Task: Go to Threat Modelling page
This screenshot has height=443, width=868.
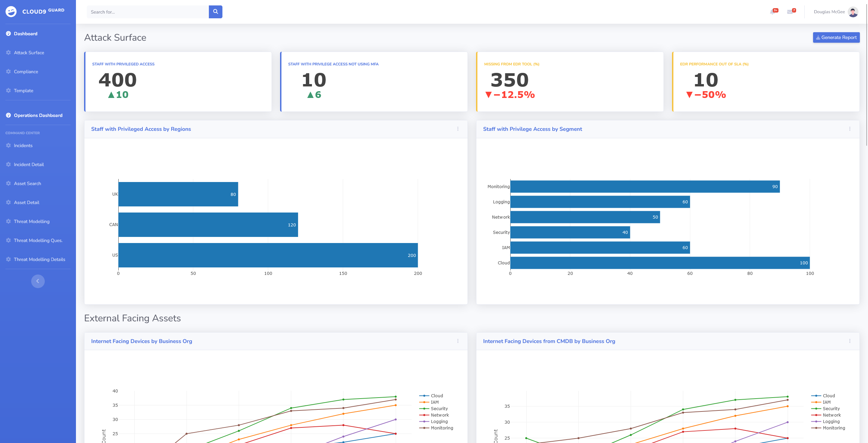Action: [x=32, y=221]
